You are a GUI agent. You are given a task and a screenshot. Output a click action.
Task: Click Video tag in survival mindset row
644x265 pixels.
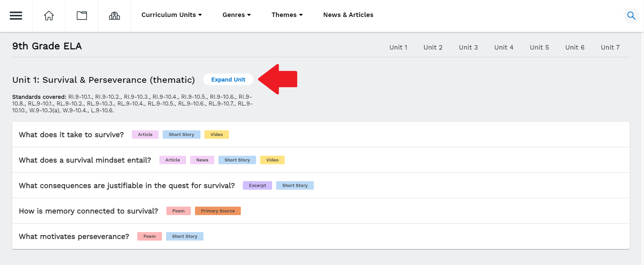click(272, 160)
